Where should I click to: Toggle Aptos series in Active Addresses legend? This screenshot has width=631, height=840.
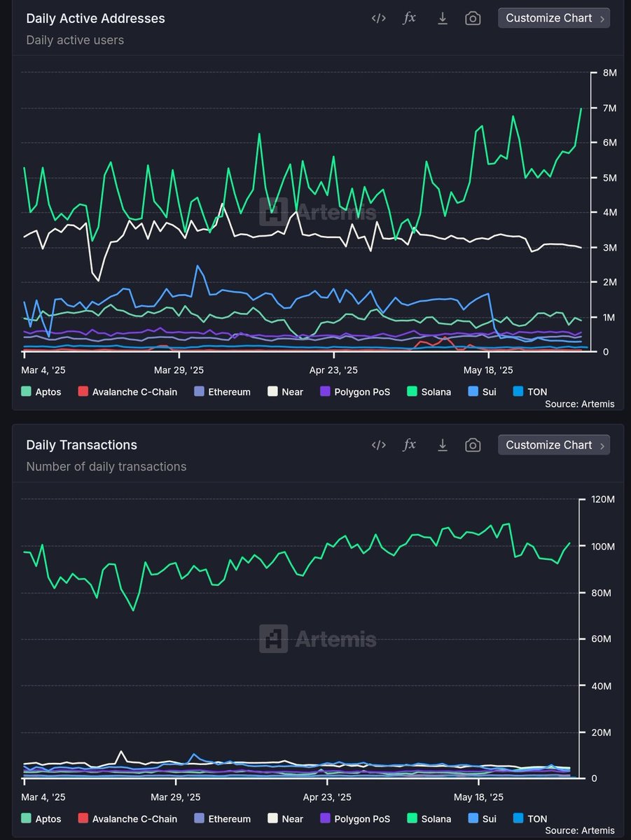tap(41, 392)
